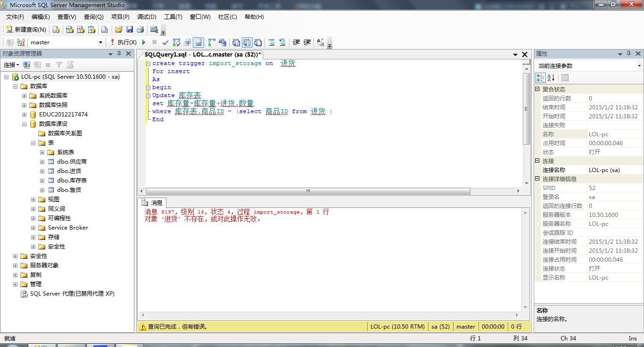Comment out the selected lines icon
Screen dimensions: 644x347
(x=272, y=42)
